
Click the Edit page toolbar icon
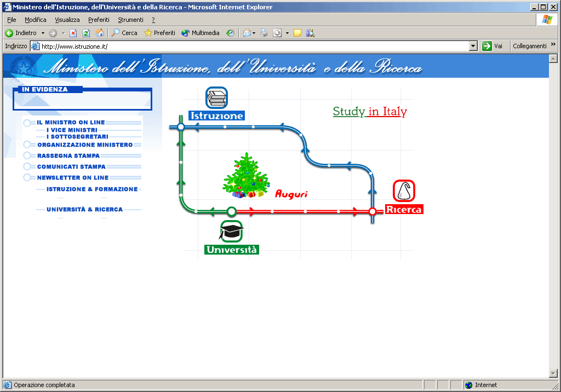click(277, 33)
